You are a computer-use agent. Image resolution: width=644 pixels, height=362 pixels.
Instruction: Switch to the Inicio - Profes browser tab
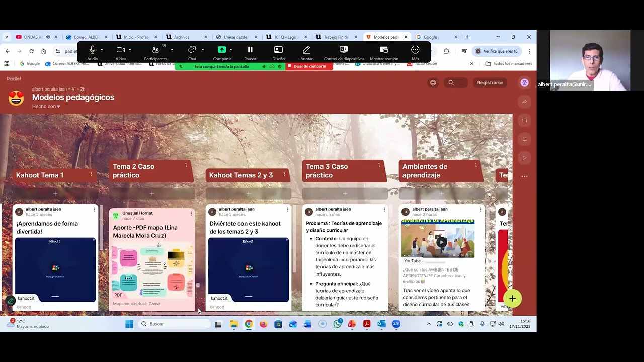tap(136, 37)
